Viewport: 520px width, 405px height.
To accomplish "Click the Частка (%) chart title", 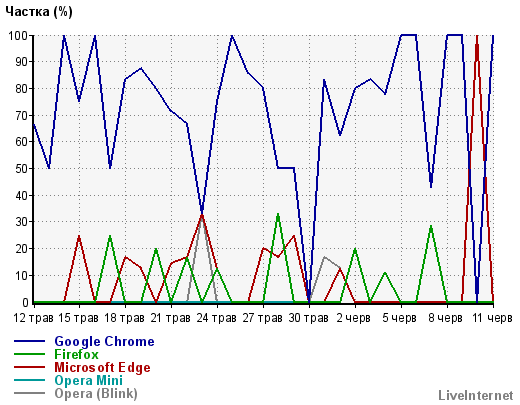I will (39, 12).
